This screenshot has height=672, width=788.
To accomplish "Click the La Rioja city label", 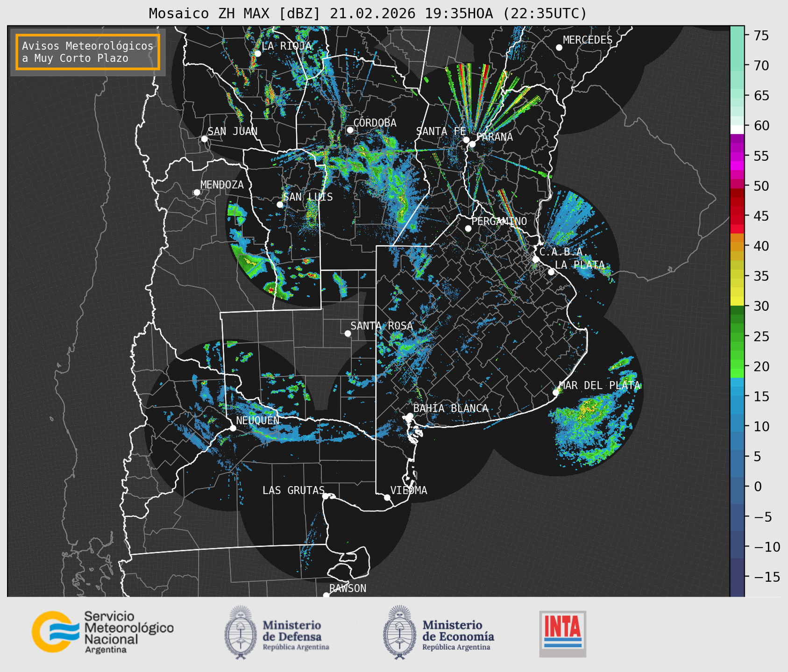I will click(286, 46).
